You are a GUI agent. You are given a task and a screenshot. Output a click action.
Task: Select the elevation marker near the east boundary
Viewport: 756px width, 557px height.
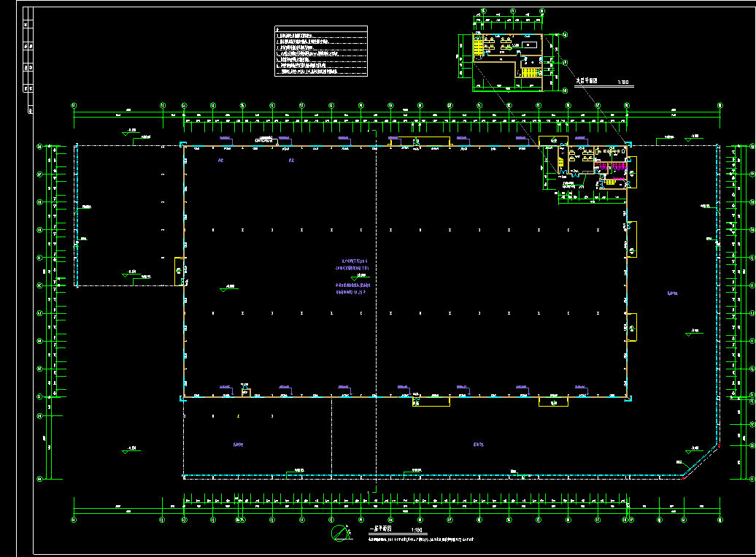[x=692, y=333]
